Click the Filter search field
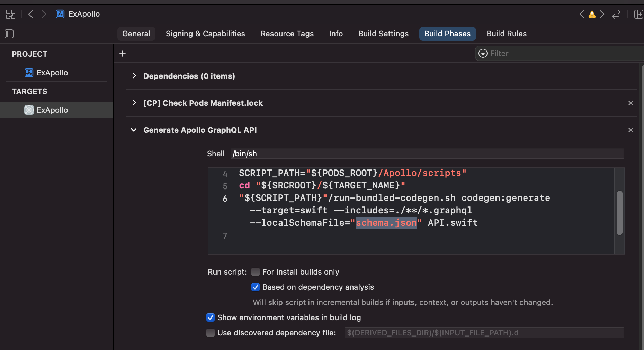This screenshot has height=350, width=644. pyautogui.click(x=560, y=53)
